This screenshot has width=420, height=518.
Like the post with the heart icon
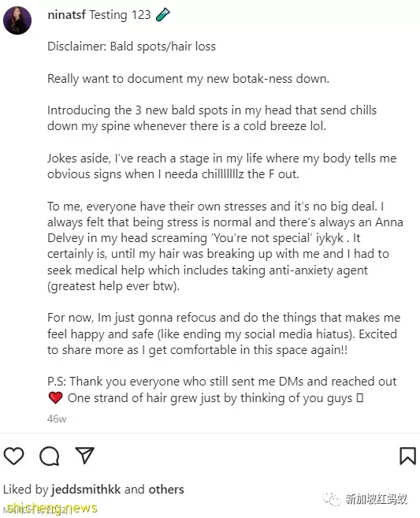tap(13, 456)
